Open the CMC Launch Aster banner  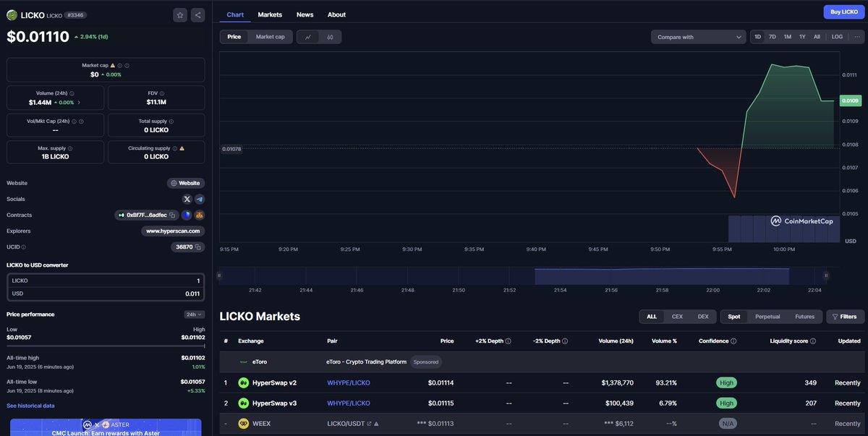(106, 427)
